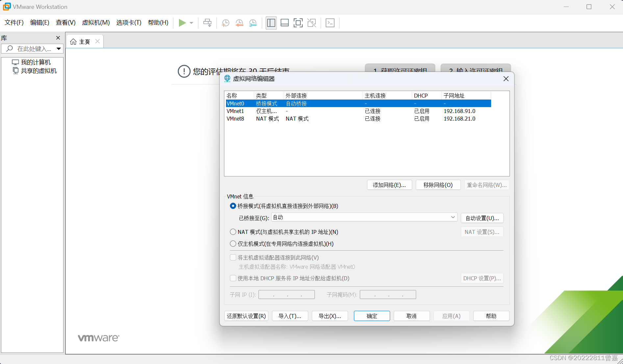
Task: Select 共享的虚拟机 in library tree
Action: [x=39, y=71]
